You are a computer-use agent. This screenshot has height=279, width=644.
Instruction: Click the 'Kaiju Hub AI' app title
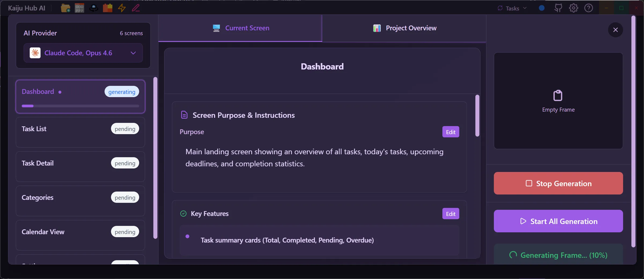[x=27, y=8]
